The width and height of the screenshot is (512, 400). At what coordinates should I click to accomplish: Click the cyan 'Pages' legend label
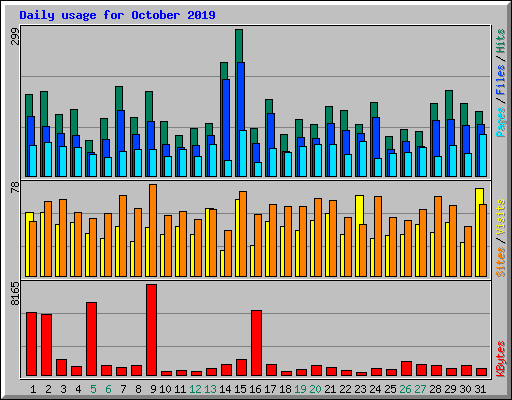coord(500,122)
